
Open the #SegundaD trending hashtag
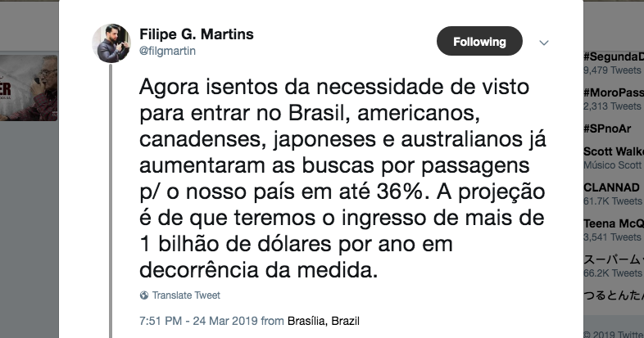(x=613, y=56)
